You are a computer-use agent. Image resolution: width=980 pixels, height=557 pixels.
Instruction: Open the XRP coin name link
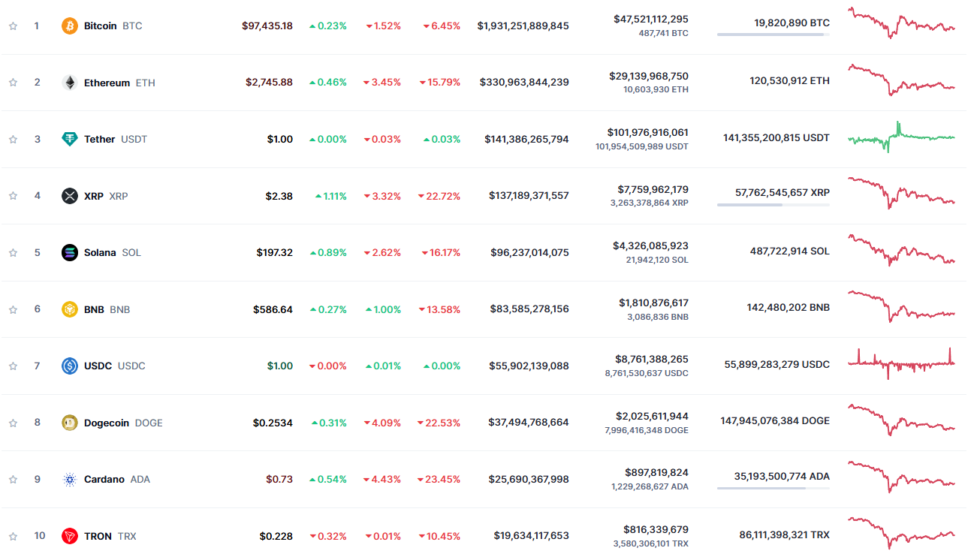[x=94, y=196]
